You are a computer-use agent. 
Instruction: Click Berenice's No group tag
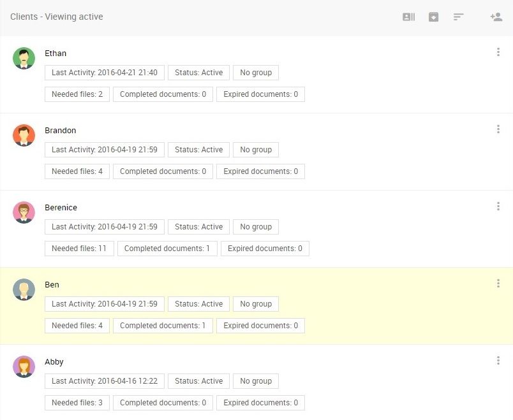pyautogui.click(x=256, y=227)
